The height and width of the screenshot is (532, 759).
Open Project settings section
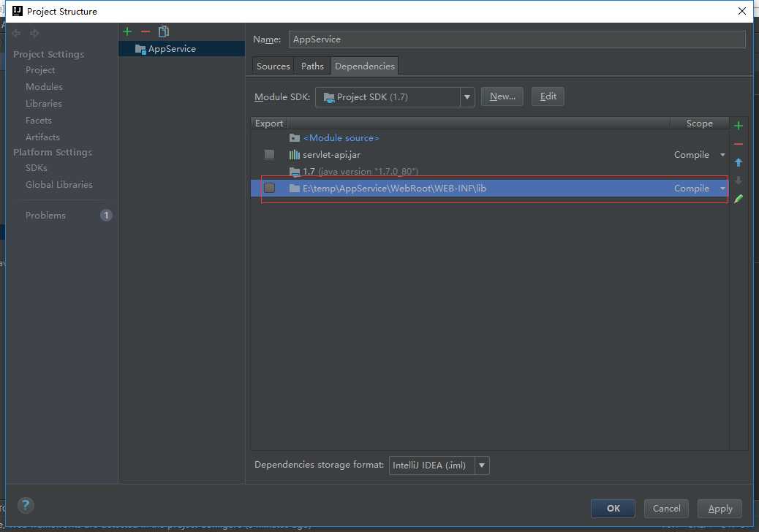[40, 70]
